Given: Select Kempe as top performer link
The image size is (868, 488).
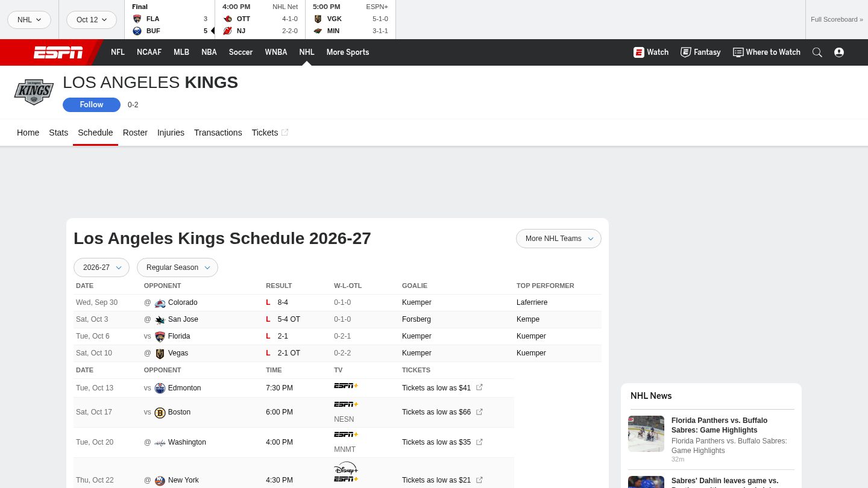Looking at the screenshot, I should tap(528, 319).
